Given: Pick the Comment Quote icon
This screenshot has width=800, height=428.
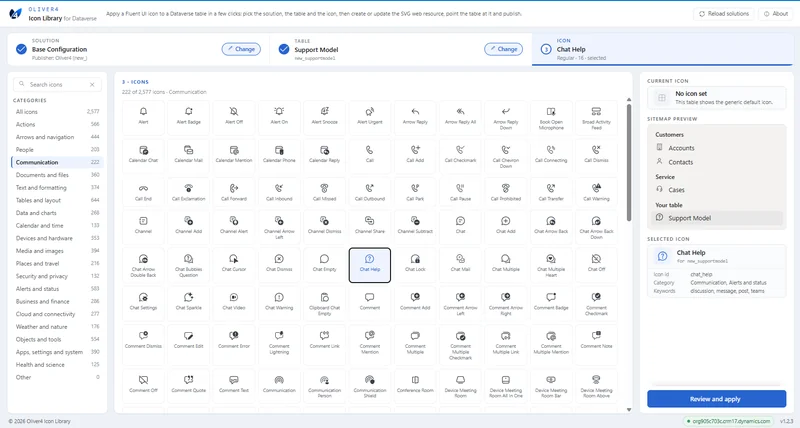Looking at the screenshot, I should pyautogui.click(x=189, y=386).
